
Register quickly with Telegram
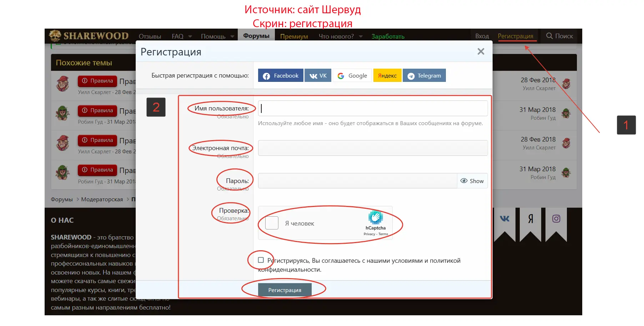[424, 75]
